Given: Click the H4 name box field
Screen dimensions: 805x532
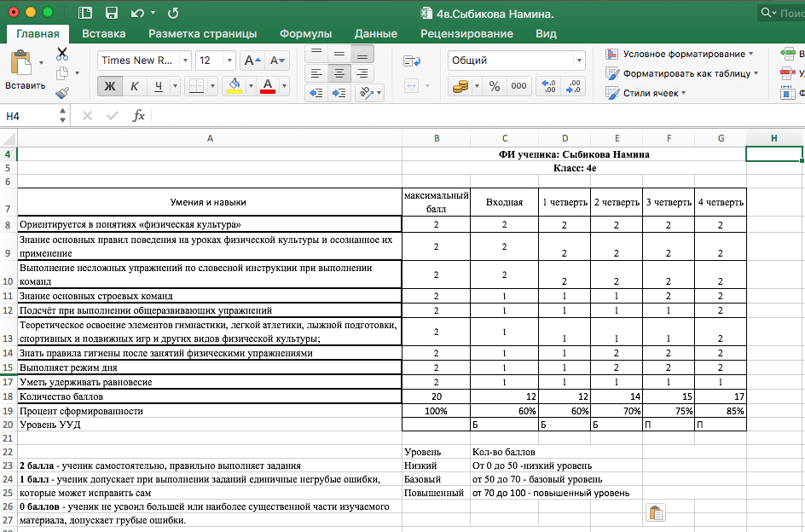Looking at the screenshot, I should tap(29, 116).
